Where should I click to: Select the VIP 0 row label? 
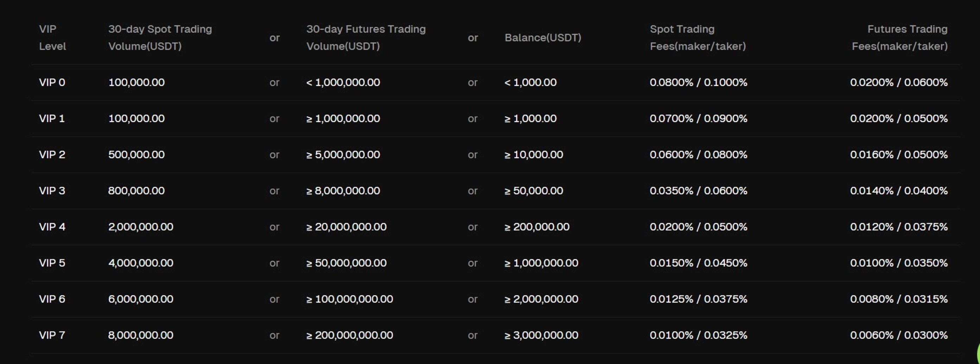[52, 83]
